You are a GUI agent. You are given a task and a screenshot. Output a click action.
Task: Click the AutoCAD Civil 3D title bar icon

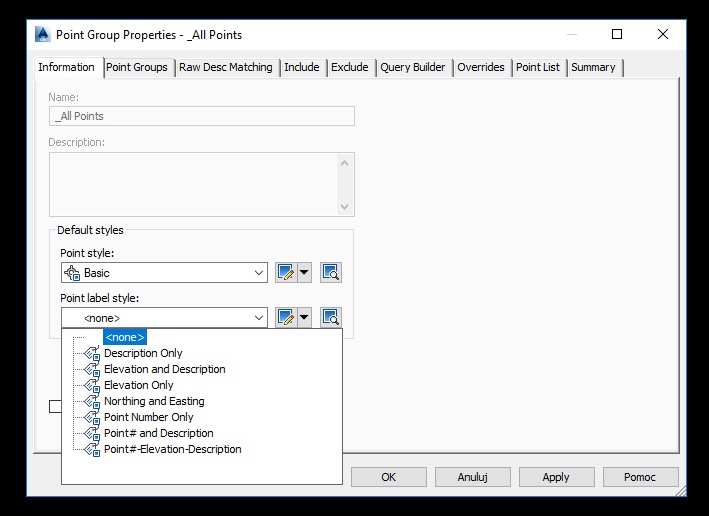(x=43, y=34)
